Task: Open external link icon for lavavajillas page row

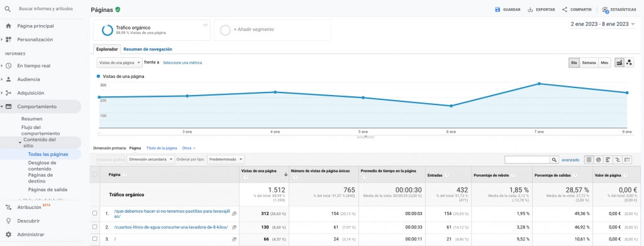Action: (234, 213)
